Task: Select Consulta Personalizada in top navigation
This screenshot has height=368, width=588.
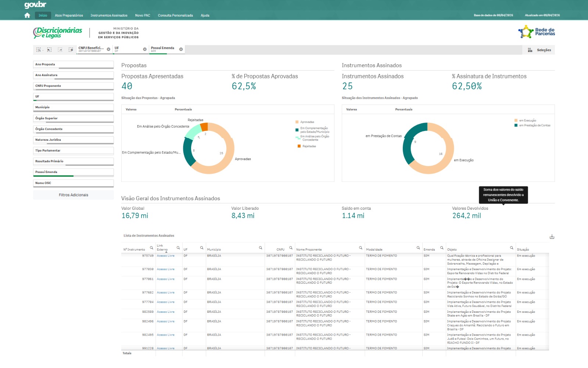Action: [175, 15]
